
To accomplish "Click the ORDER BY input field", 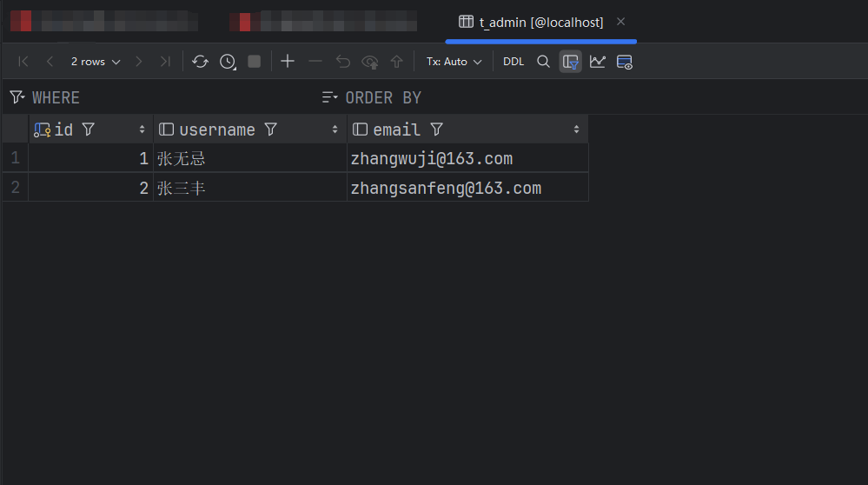I will [x=521, y=97].
